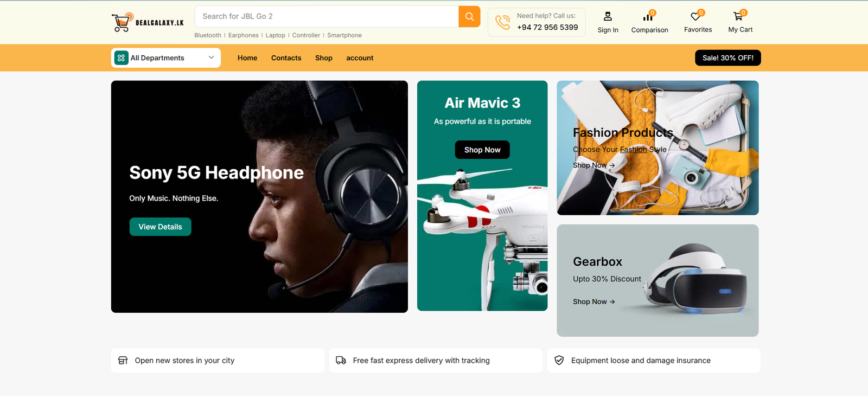Open the account navigation link
This screenshot has height=398, width=868.
[360, 58]
